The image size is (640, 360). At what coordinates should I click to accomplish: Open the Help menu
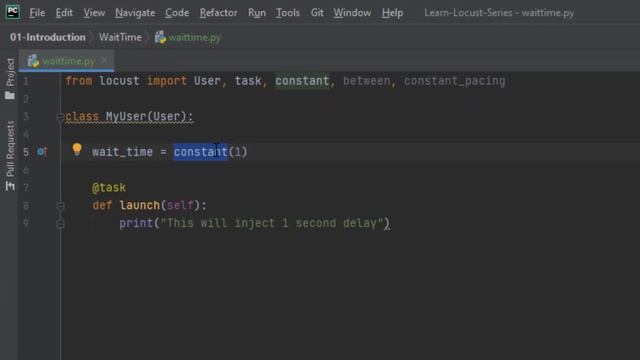392,13
